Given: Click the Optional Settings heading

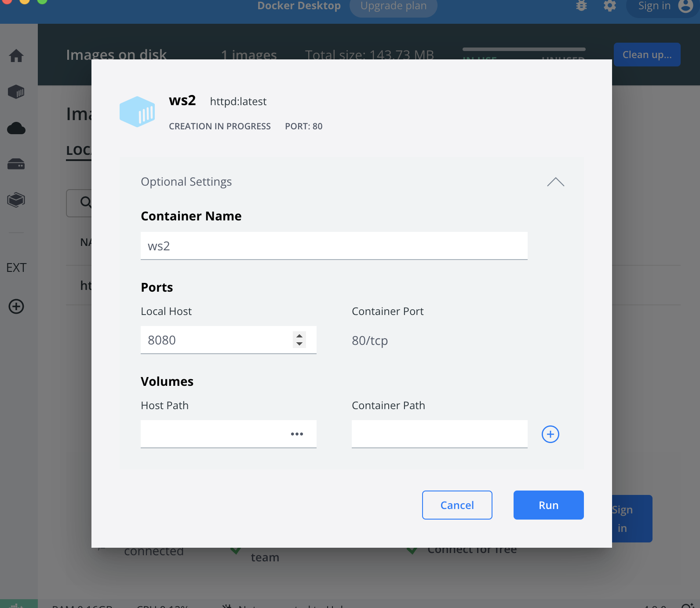Looking at the screenshot, I should coord(186,182).
